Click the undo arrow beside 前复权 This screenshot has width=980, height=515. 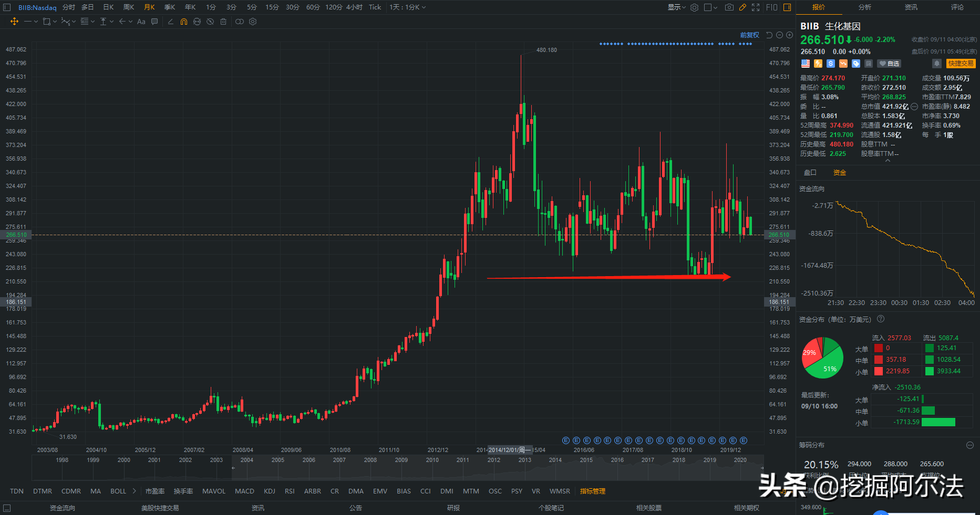769,35
